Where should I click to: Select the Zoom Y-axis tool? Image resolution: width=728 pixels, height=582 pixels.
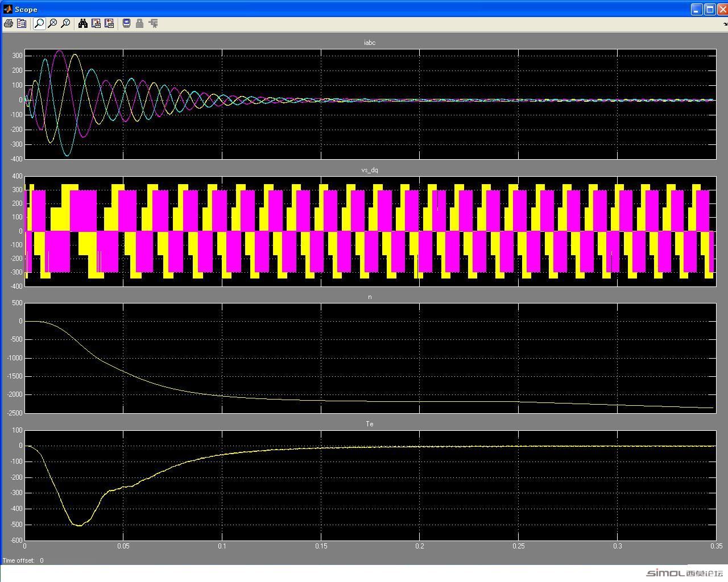65,23
